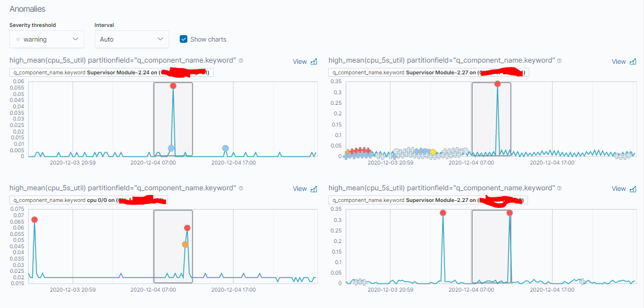The height and width of the screenshot is (308, 644).
Task: Click the first red anomaly marker in cpu 0/0 chart
Action: [35, 220]
